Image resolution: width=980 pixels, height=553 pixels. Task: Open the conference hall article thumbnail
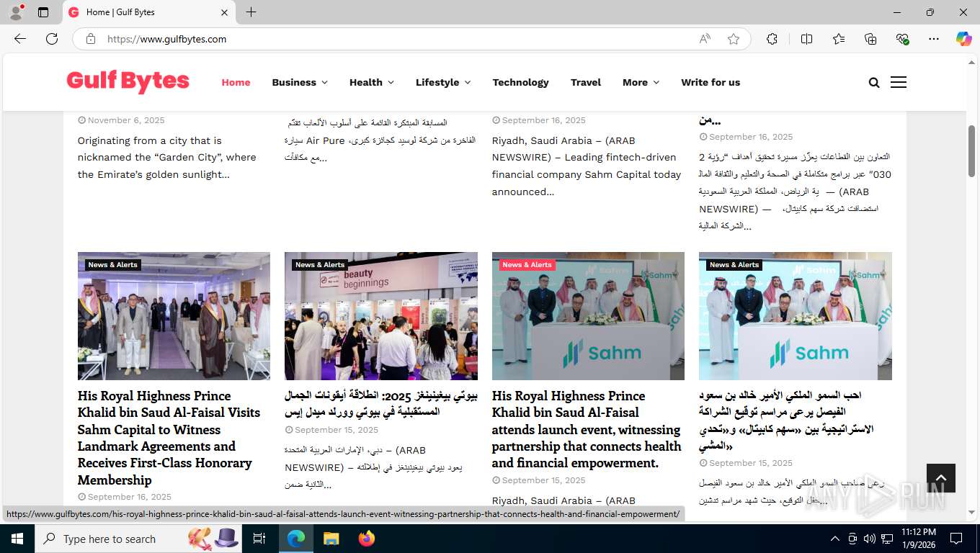pyautogui.click(x=174, y=316)
